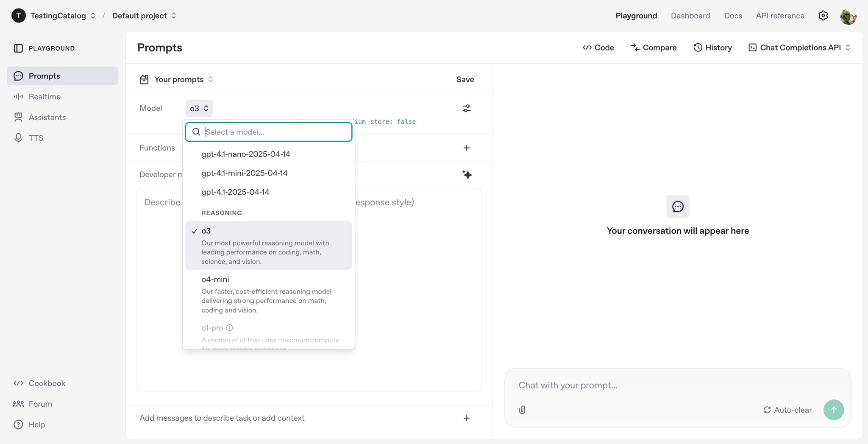Generate developer message with sparkle icon
Viewport: 868px width, 444px height.
click(x=467, y=175)
